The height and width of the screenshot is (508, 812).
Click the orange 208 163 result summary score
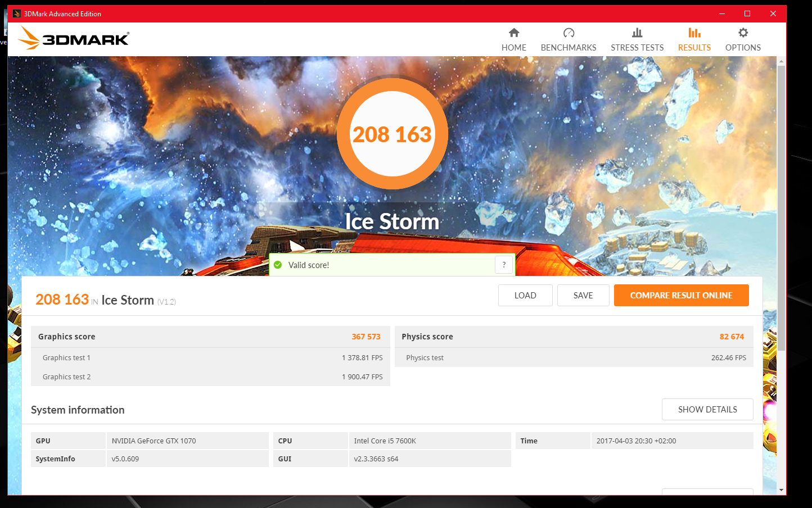point(62,299)
